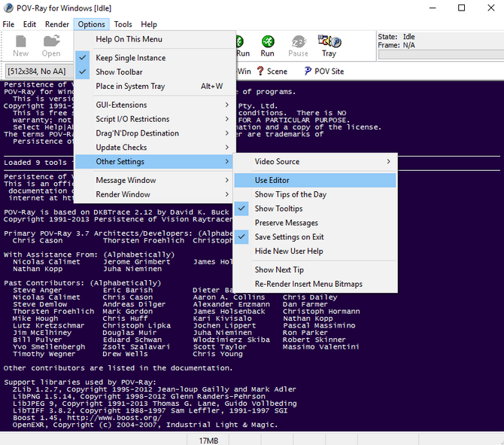Select Place in System Tray

tap(155, 87)
